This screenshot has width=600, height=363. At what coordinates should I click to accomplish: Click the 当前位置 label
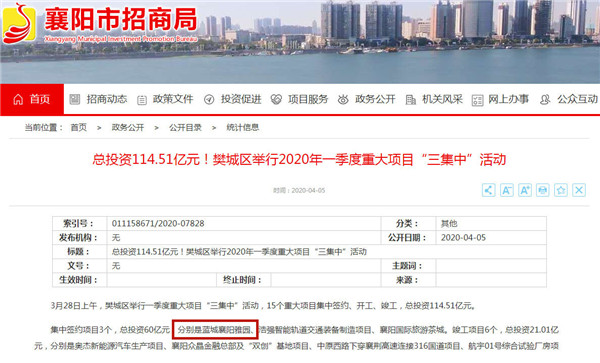pyautogui.click(x=43, y=127)
